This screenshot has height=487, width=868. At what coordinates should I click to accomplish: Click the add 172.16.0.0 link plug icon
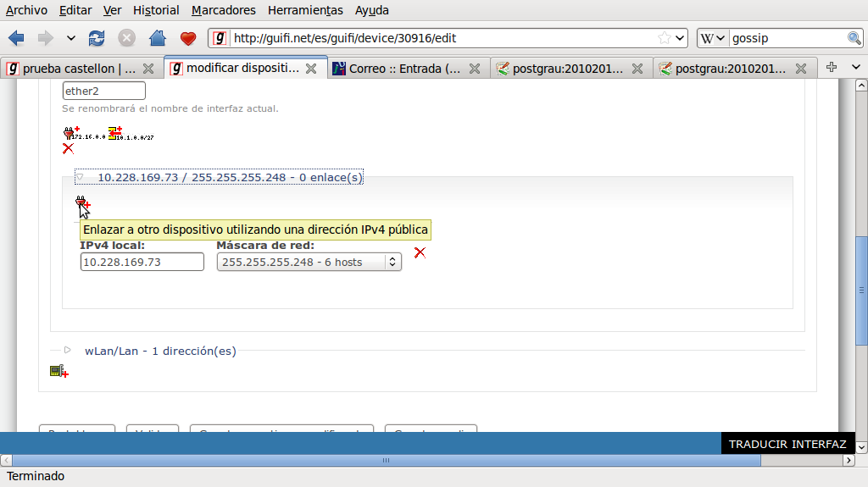pos(70,132)
